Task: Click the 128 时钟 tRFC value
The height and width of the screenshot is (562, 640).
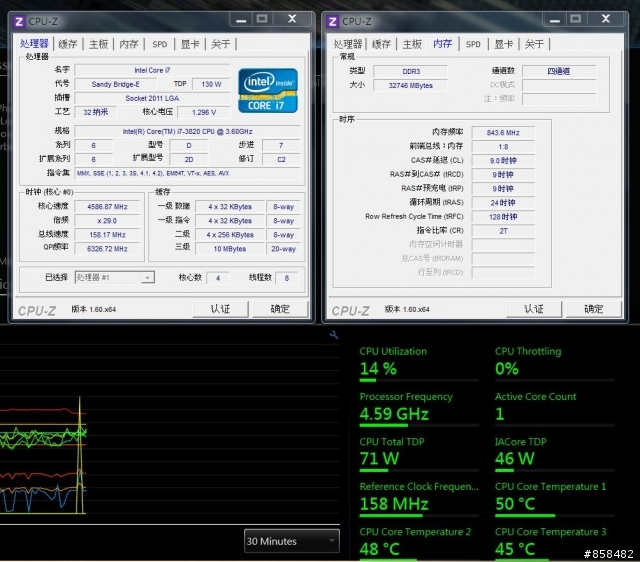Action: point(503,217)
